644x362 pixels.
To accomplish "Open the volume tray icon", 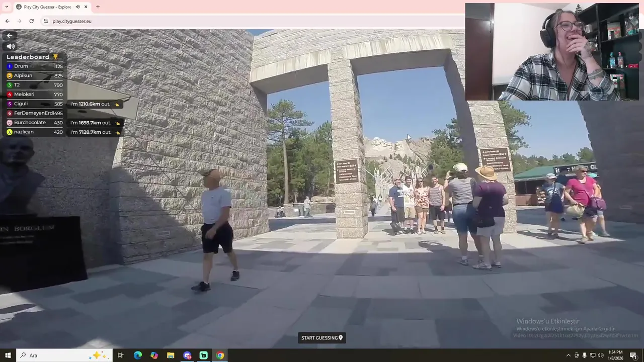I will point(600,355).
